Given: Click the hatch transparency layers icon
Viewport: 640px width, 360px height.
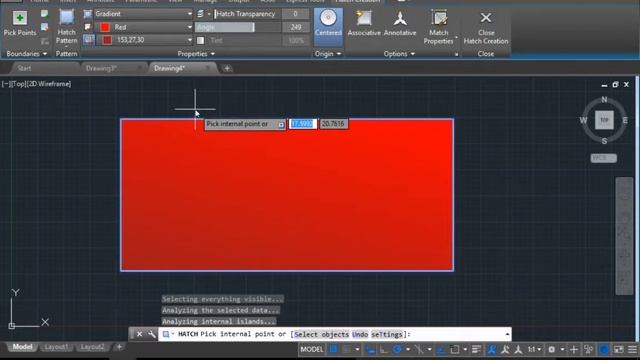Looking at the screenshot, I should pos(200,14).
